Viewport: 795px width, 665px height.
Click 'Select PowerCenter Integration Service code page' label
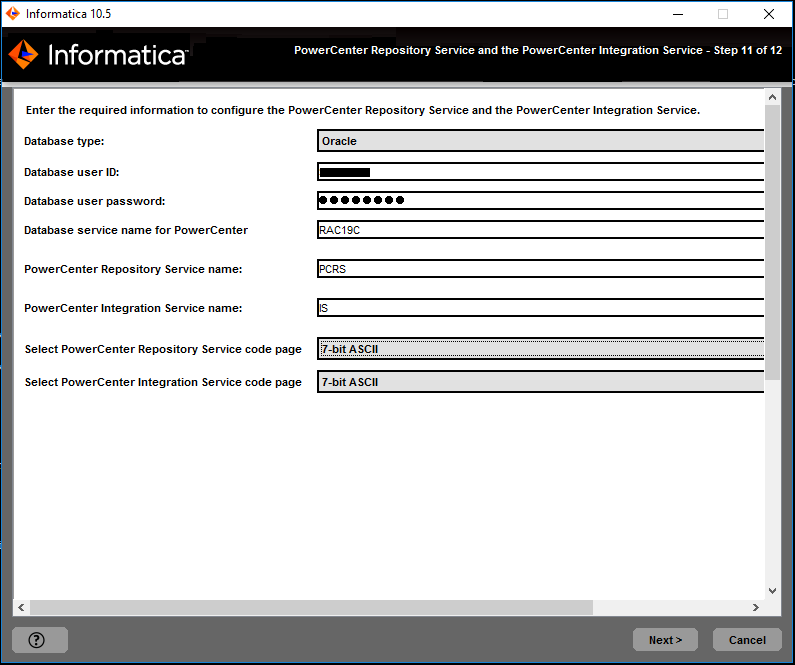tap(163, 382)
